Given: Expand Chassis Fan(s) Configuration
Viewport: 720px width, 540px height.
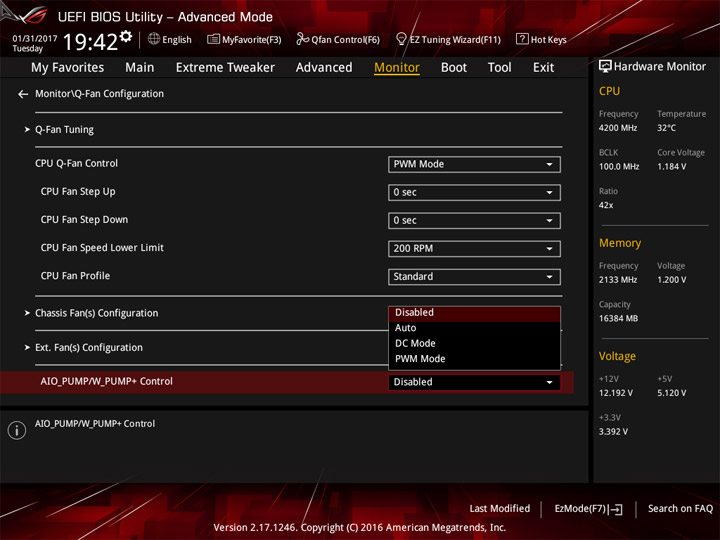Looking at the screenshot, I should 96,313.
